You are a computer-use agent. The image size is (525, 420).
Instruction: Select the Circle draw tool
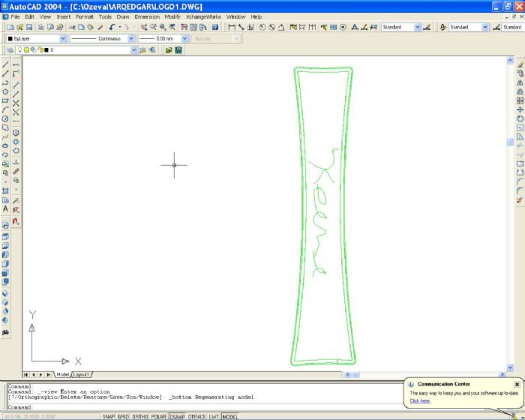[x=5, y=118]
